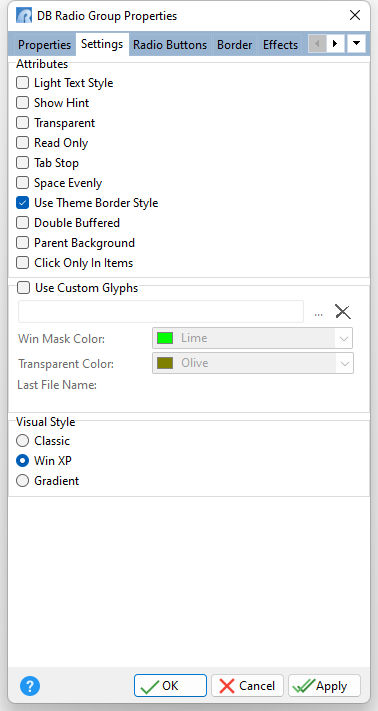Click the Last File Name label
Screen dimensions: 378x711
[x=57, y=385]
